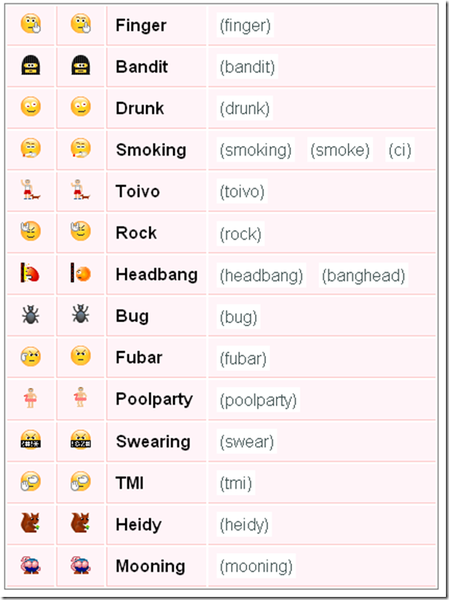This screenshot has width=449, height=600.
Task: Click the "Bandit" name label
Action: click(142, 67)
